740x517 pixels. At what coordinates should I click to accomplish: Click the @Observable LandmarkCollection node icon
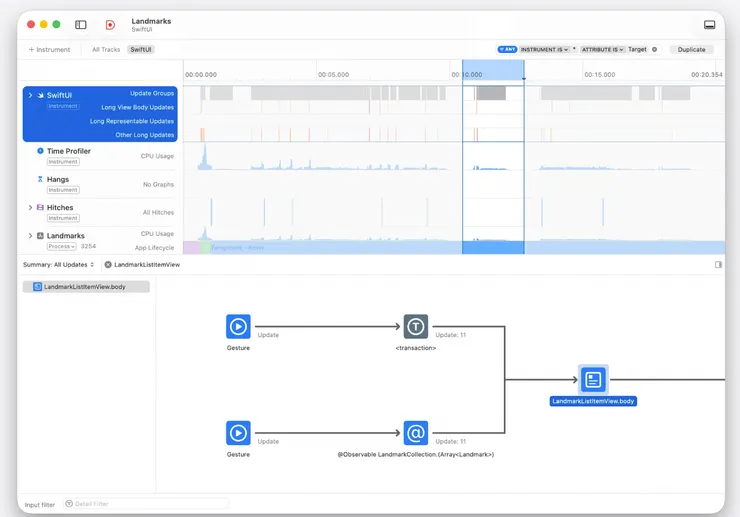tap(416, 433)
